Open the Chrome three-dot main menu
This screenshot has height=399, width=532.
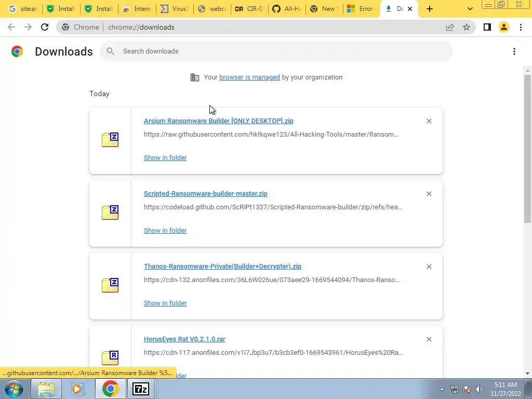point(521,27)
